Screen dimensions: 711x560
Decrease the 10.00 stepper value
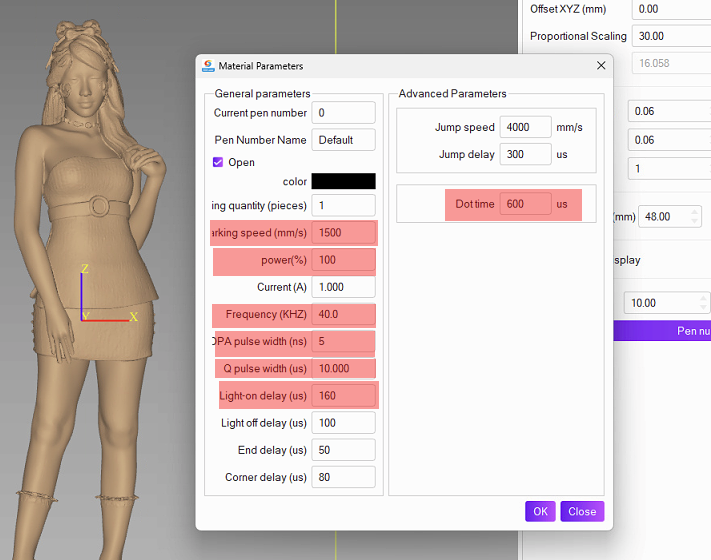pyautogui.click(x=703, y=308)
